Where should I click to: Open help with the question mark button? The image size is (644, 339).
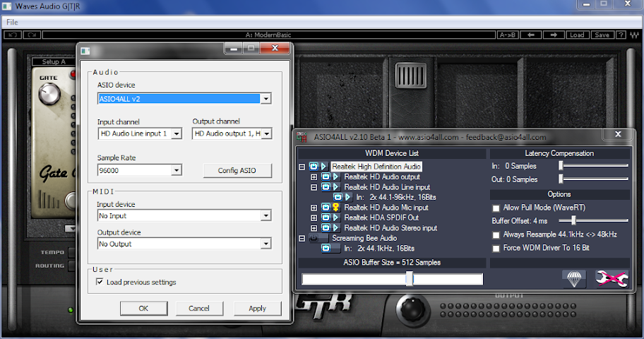621,35
